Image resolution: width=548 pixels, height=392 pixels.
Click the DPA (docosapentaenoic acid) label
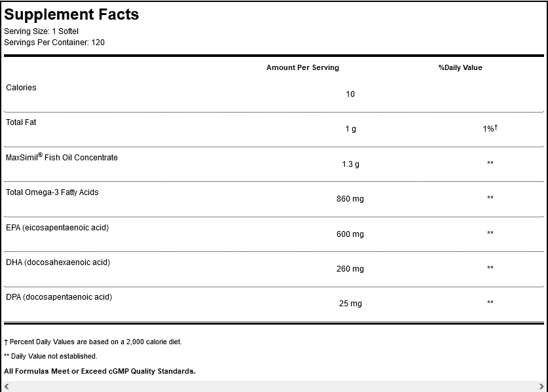click(x=59, y=297)
